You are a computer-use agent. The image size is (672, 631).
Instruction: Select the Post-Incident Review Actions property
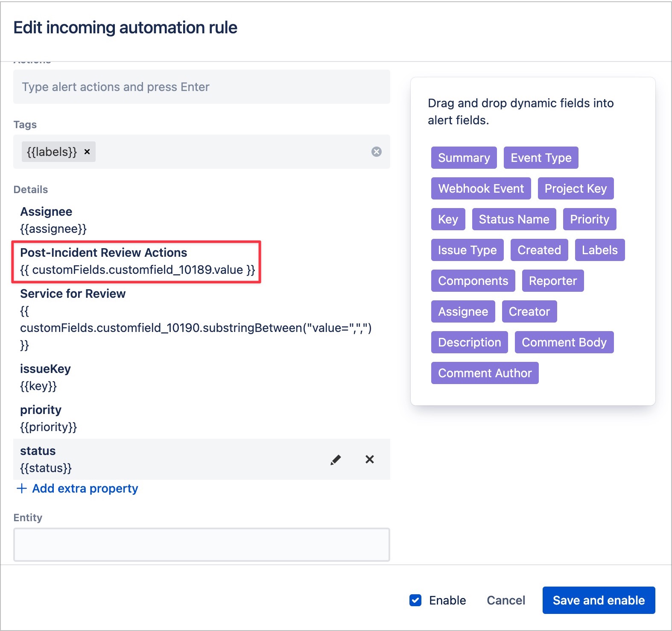pos(137,261)
